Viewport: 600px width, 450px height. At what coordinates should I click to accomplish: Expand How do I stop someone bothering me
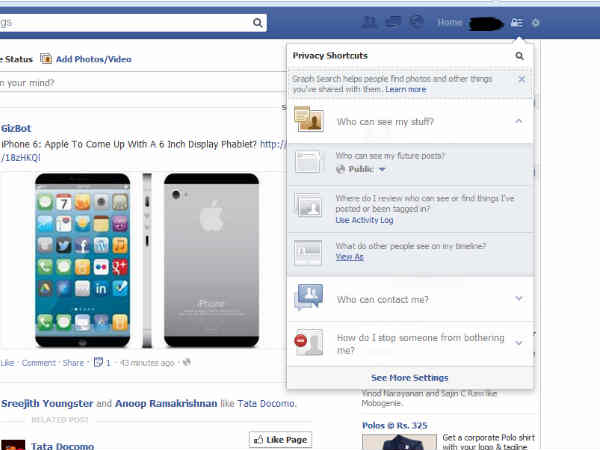pos(518,343)
